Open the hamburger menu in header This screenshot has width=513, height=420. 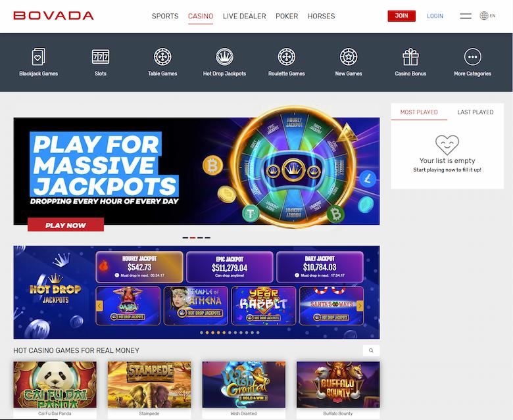[x=466, y=16]
